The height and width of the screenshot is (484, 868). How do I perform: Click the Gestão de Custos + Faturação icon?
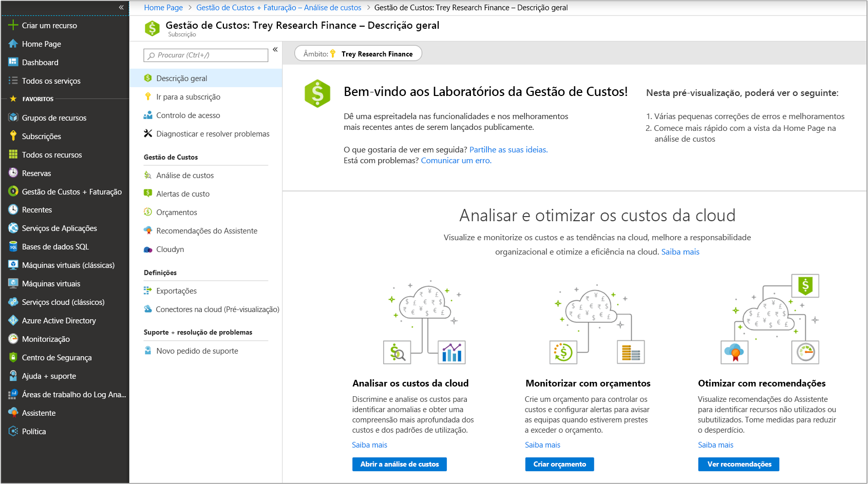[x=13, y=191]
